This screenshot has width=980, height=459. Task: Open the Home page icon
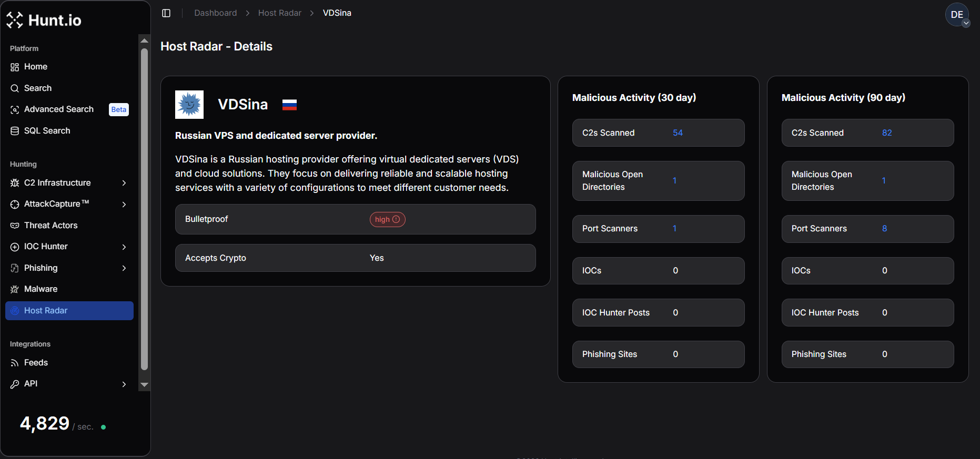(x=15, y=67)
